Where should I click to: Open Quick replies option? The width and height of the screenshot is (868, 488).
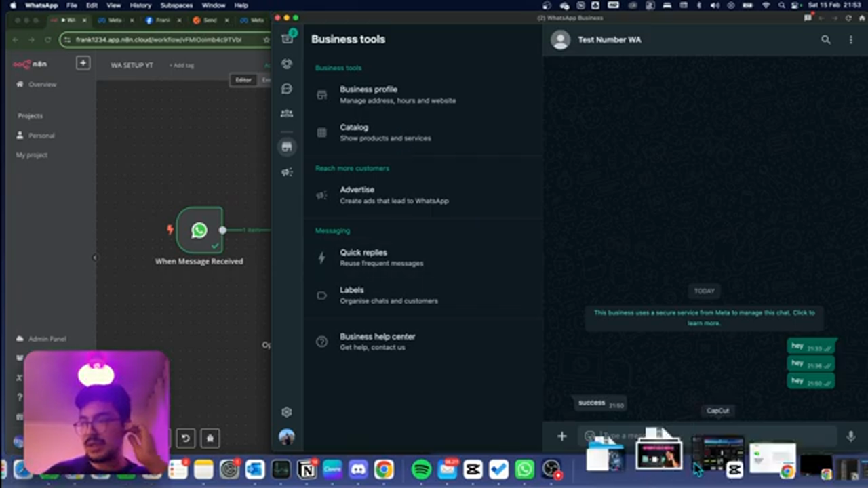pos(424,258)
